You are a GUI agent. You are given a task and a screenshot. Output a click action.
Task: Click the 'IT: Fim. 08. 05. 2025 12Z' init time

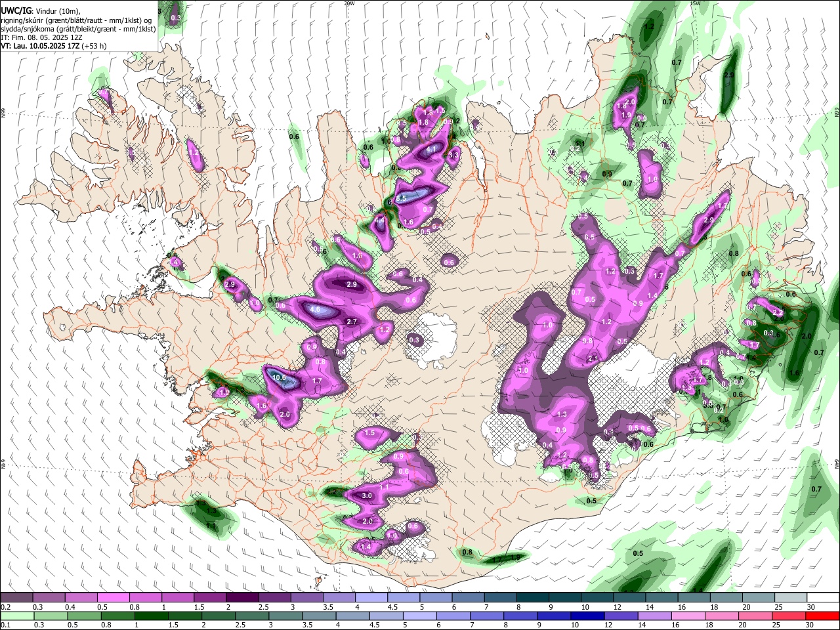[x=42, y=37]
